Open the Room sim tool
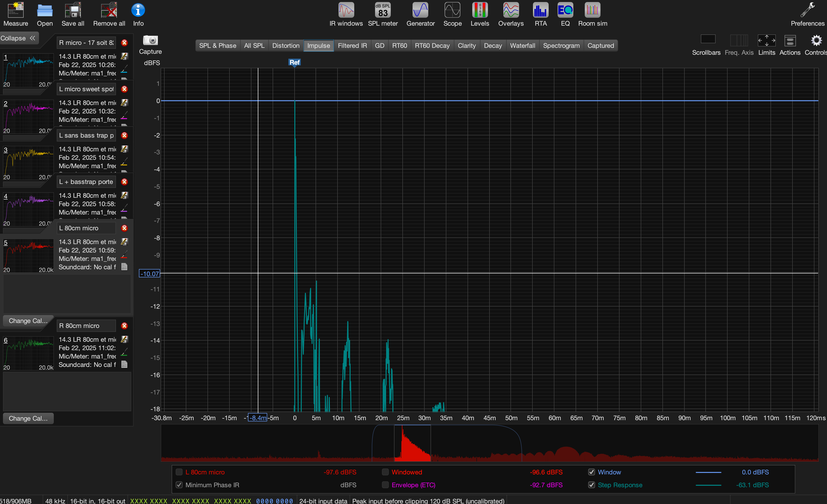 592,10
